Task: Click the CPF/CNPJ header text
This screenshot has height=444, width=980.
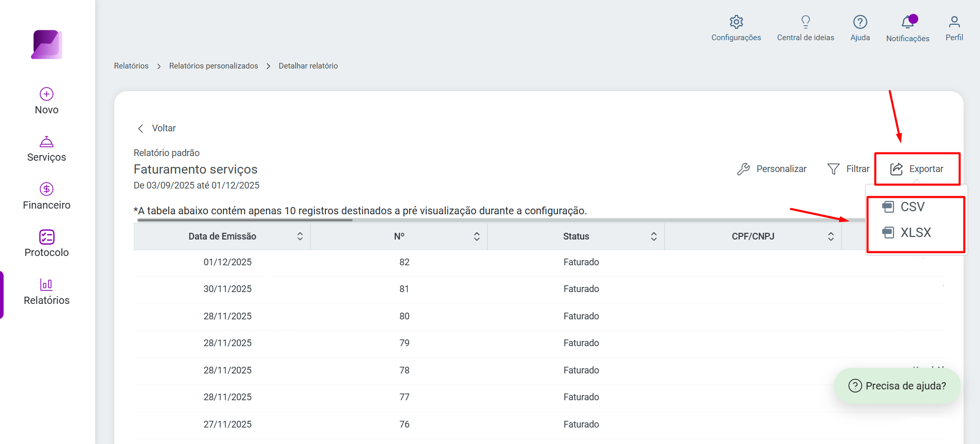Action: tap(753, 236)
